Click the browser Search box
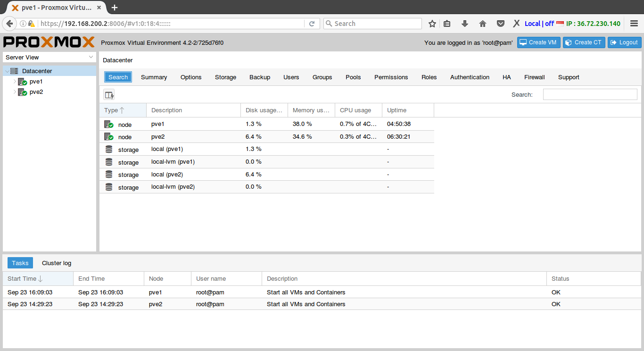 click(372, 24)
